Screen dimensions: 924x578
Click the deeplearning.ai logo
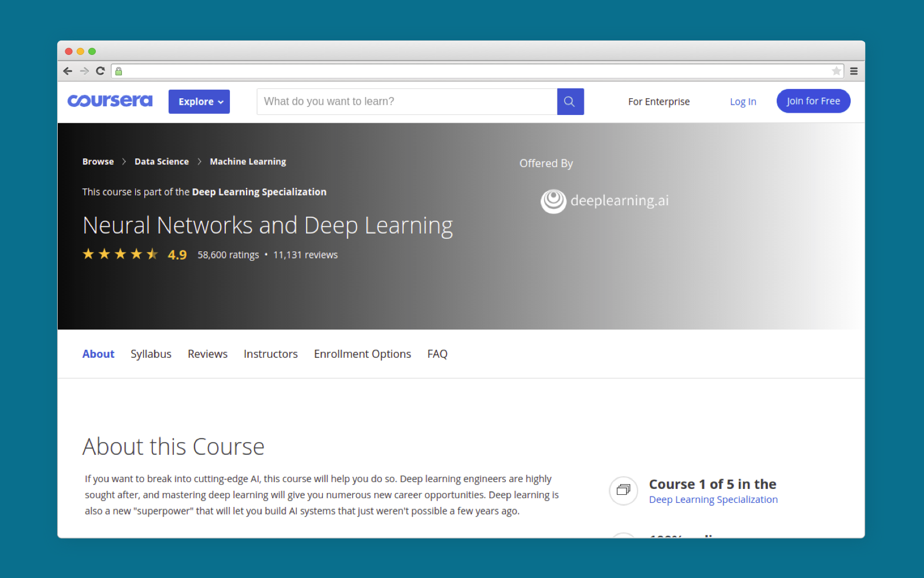pos(605,201)
